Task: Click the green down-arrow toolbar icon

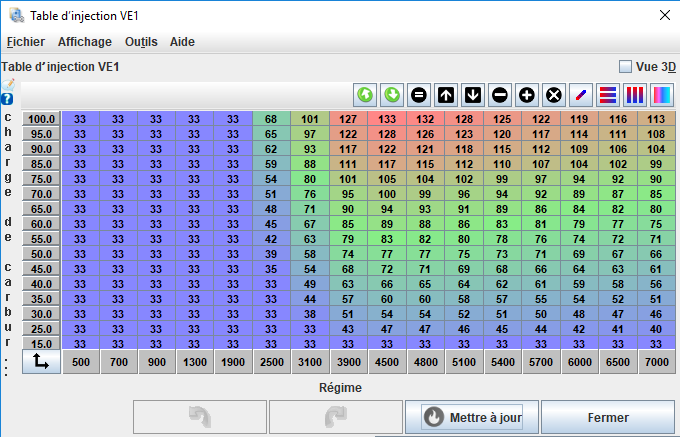Action: tap(392, 95)
